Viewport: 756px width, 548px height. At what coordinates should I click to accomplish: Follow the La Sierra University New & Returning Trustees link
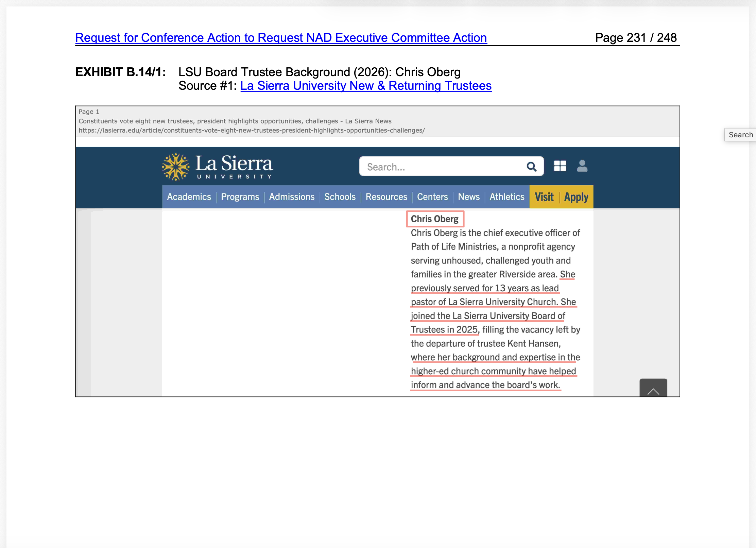coord(366,86)
